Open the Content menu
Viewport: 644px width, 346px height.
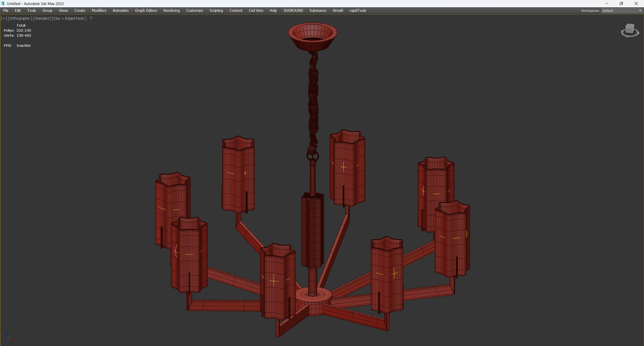coord(236,11)
